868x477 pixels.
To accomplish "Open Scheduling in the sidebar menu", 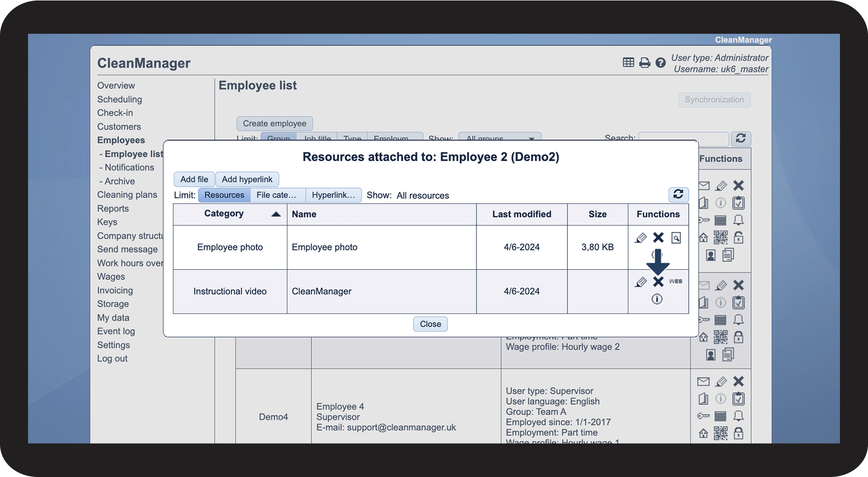I will [x=119, y=99].
